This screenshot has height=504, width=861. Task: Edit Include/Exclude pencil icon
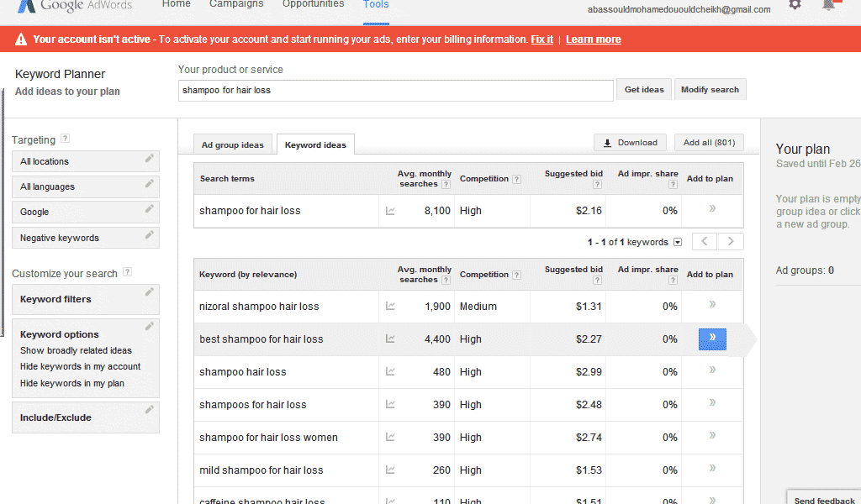[150, 410]
